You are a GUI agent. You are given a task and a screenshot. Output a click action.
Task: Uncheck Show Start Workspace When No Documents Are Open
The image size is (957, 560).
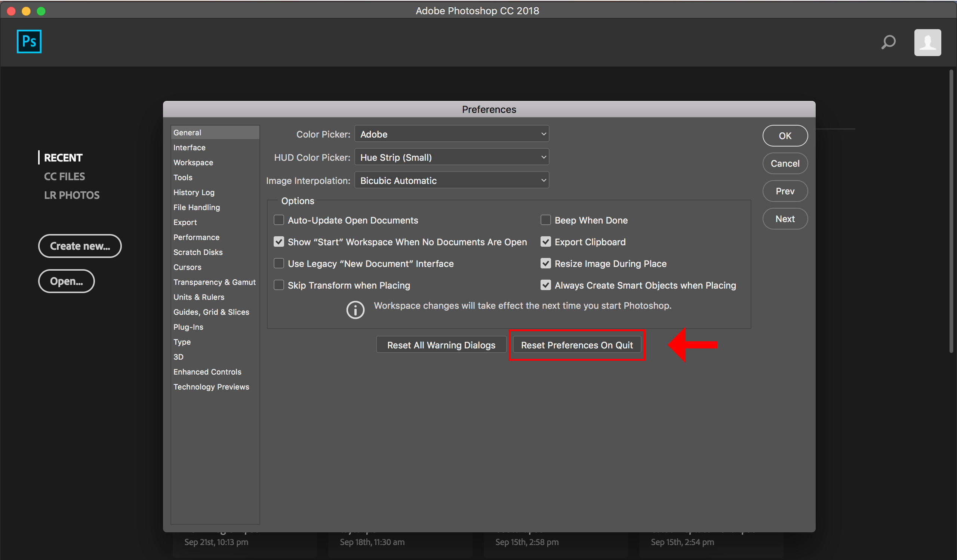pos(279,241)
